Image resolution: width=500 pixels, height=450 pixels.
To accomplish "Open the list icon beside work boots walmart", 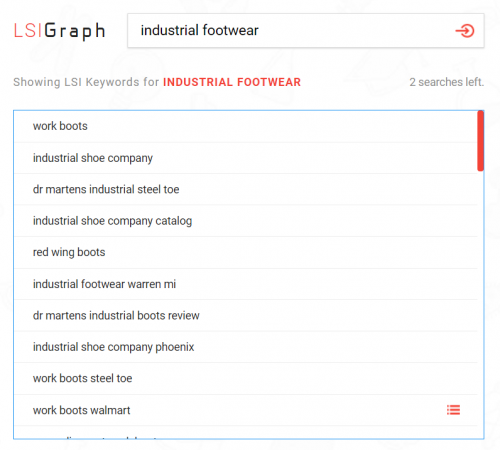I will [x=453, y=410].
